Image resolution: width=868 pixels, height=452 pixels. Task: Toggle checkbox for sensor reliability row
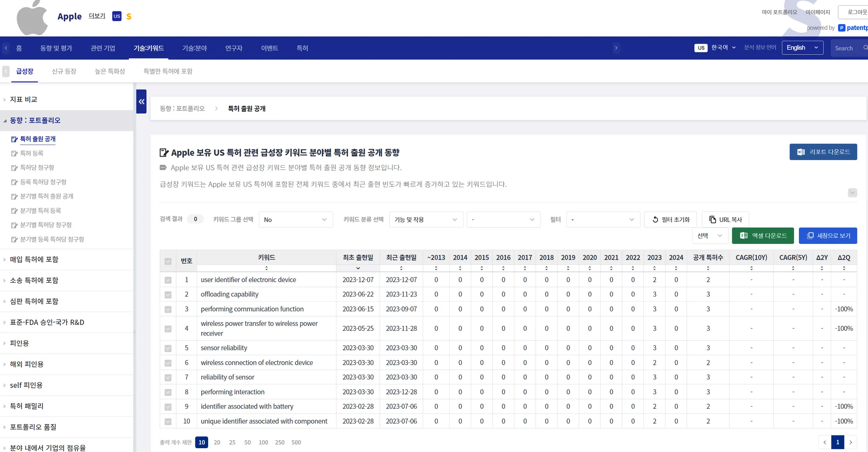168,348
